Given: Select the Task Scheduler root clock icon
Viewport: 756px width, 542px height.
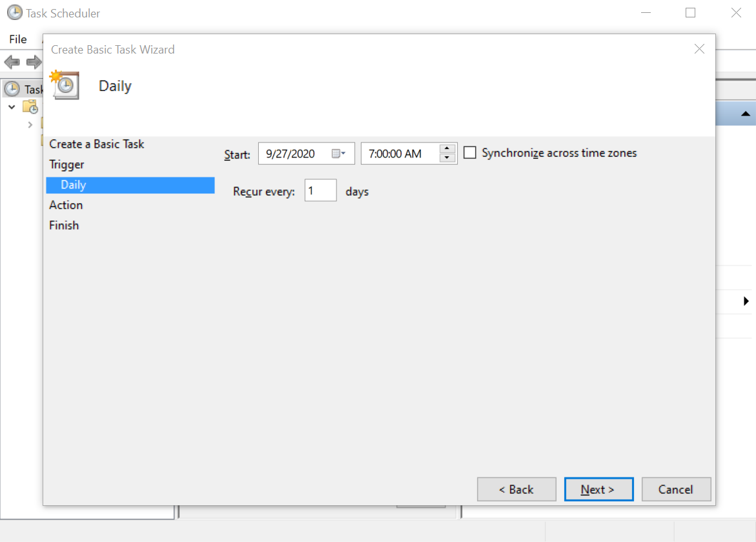Looking at the screenshot, I should [12, 88].
